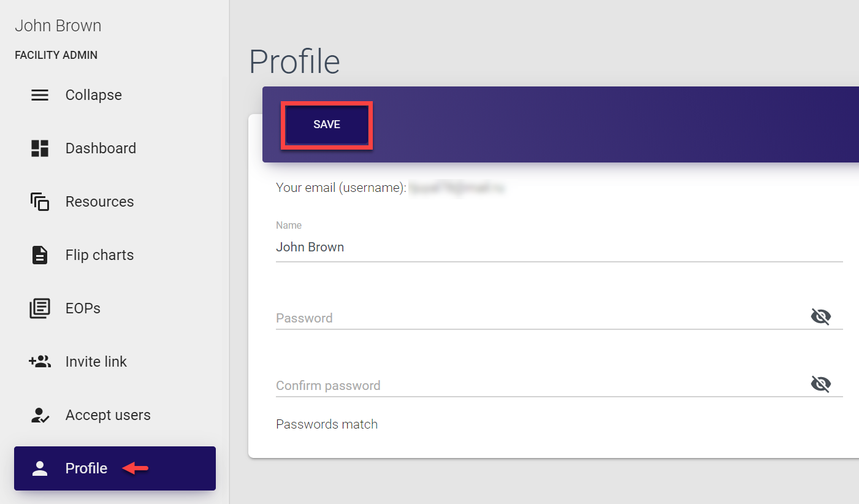This screenshot has width=859, height=504.
Task: Click the EOPs library icon
Action: click(40, 308)
